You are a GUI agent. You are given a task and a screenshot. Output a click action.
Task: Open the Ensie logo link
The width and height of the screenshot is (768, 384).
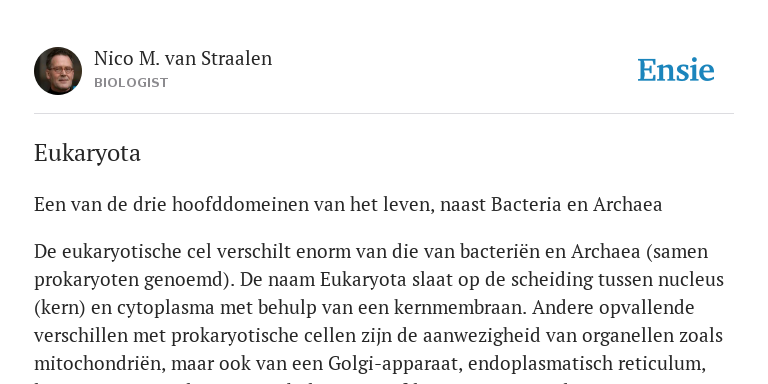click(x=676, y=70)
